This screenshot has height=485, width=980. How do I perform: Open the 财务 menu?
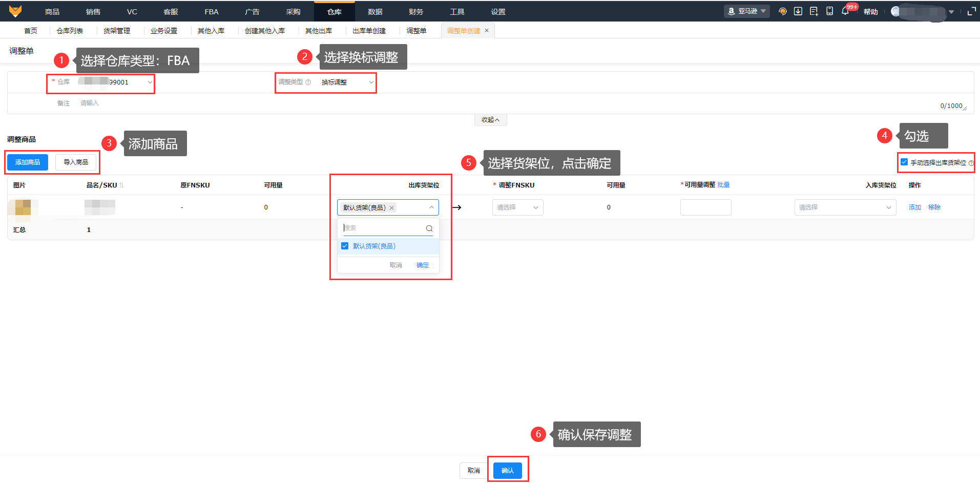click(x=416, y=11)
